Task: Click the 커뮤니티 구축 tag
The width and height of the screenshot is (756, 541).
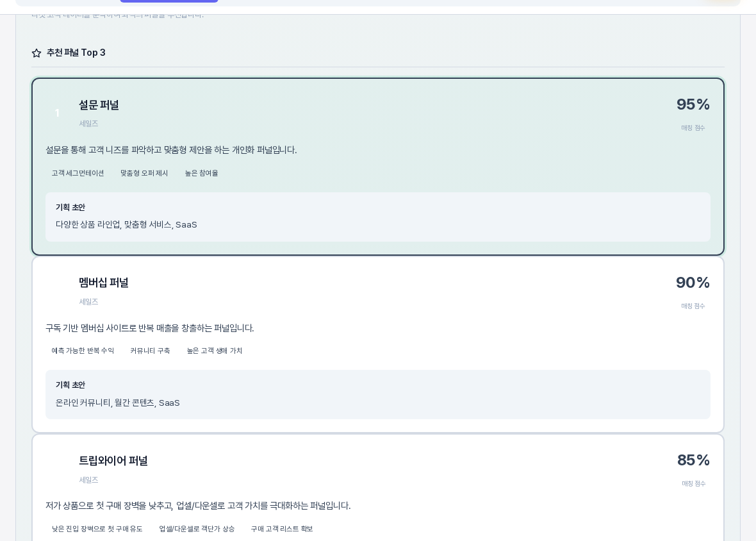Action: 150,351
